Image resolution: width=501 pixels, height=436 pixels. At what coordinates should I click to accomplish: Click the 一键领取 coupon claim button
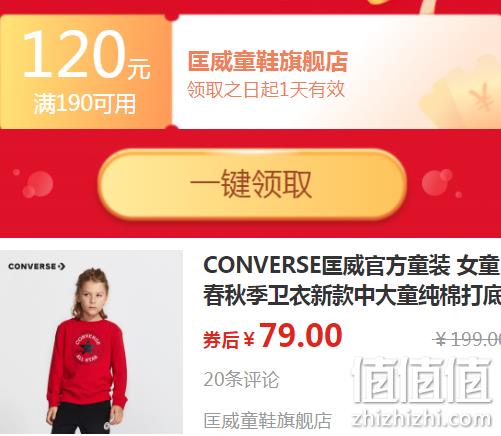pyautogui.click(x=252, y=184)
